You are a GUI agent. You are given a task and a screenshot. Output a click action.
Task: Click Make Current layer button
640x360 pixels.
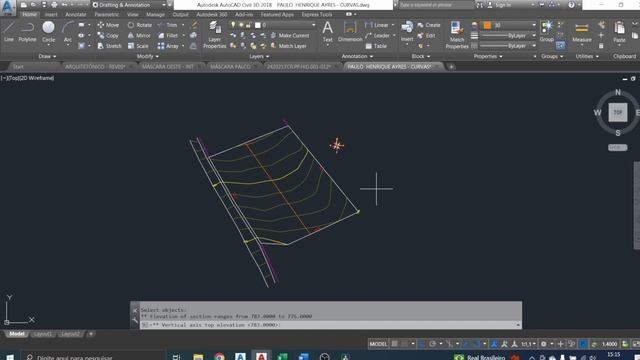pyautogui.click(x=290, y=36)
